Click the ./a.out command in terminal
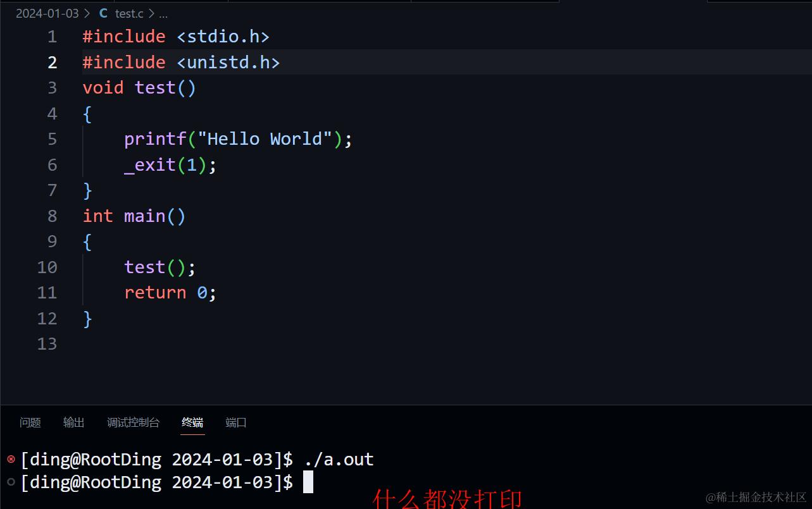The image size is (812, 509). pos(339,458)
